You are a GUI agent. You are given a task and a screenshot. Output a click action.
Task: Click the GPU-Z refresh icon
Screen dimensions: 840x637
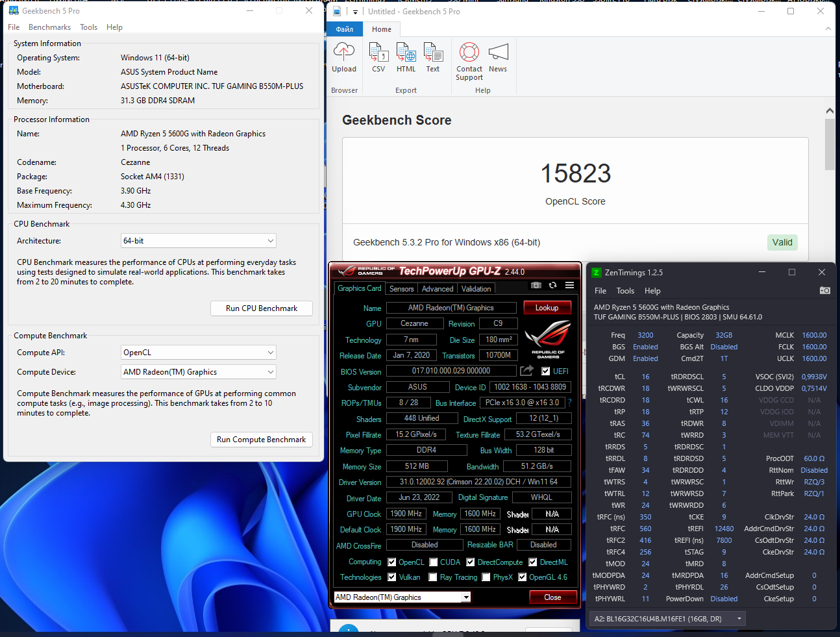[552, 285]
